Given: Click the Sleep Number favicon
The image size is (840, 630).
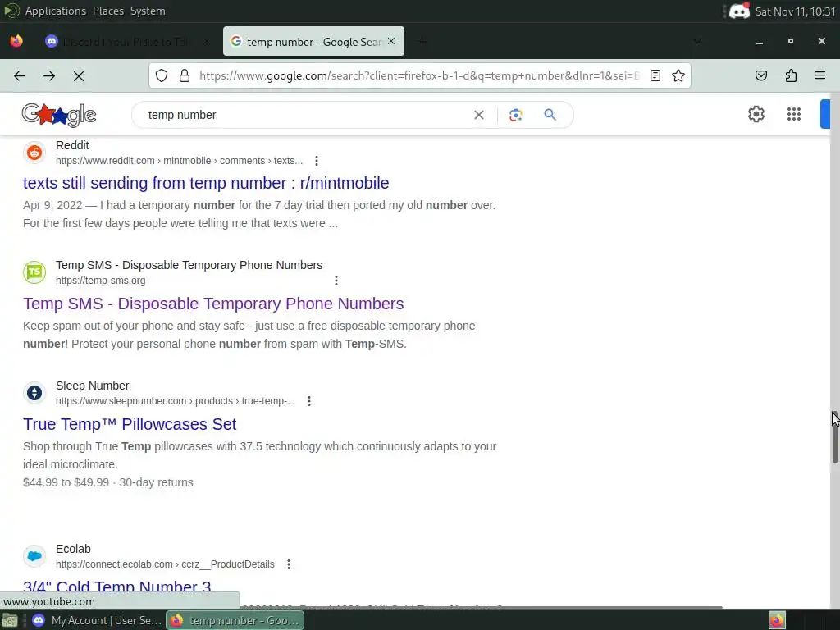Looking at the screenshot, I should tap(34, 393).
